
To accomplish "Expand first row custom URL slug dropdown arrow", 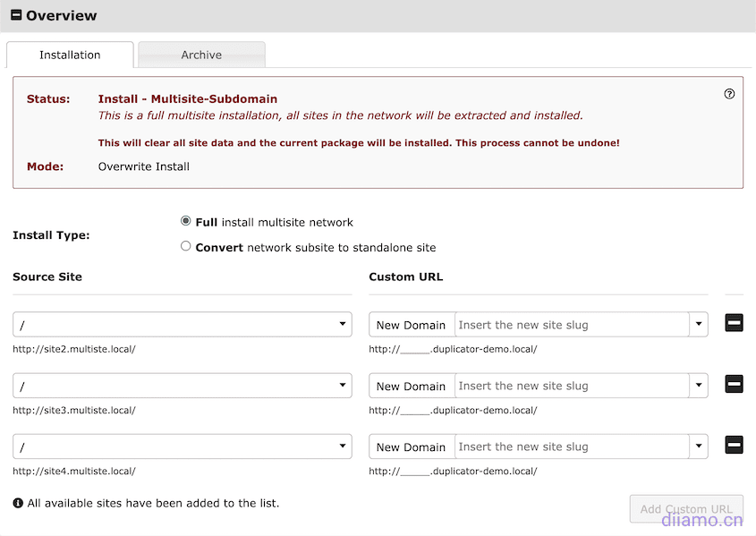I will pos(698,325).
